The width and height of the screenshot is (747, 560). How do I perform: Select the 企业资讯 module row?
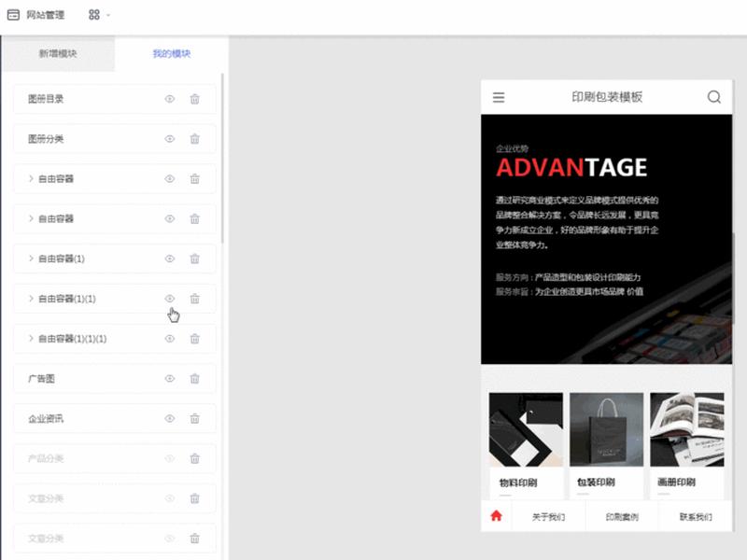[114, 419]
